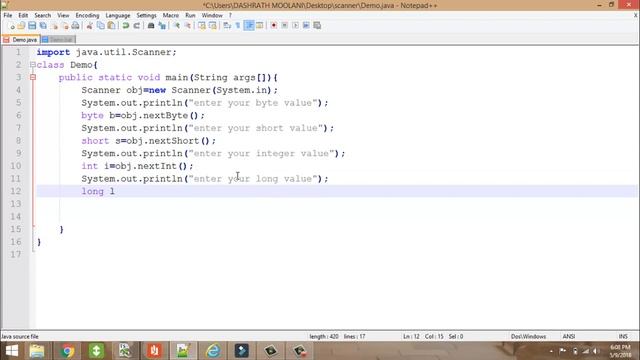Click the Redo toolbar icon
The width and height of the screenshot is (640, 360).
(137, 26)
